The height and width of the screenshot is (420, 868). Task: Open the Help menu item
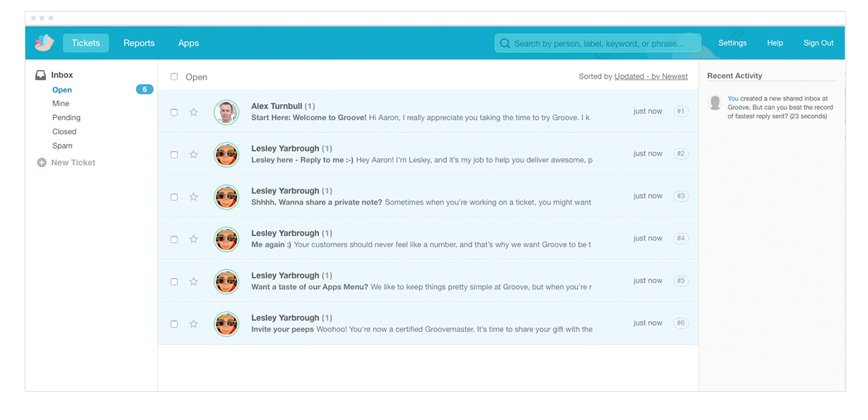(775, 43)
